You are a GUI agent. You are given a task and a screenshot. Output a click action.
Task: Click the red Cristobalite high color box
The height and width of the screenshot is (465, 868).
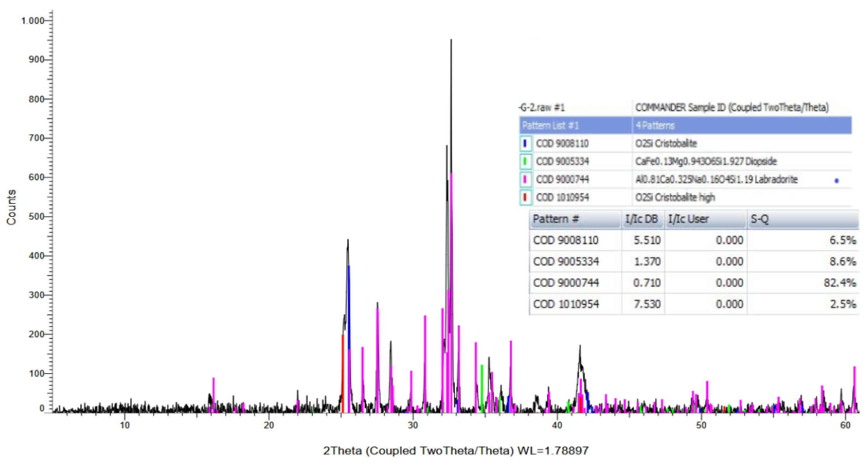[525, 197]
